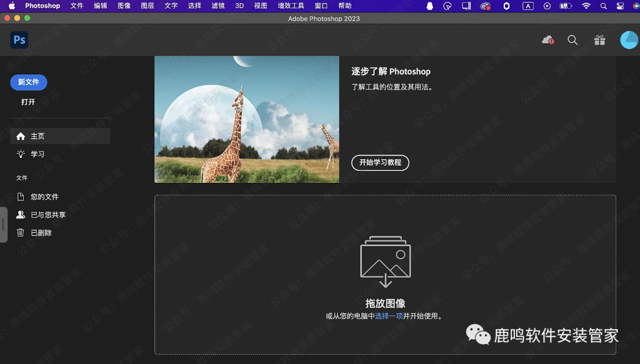Click your profile avatar in the corner
The width and height of the screenshot is (640, 364).
click(x=628, y=40)
